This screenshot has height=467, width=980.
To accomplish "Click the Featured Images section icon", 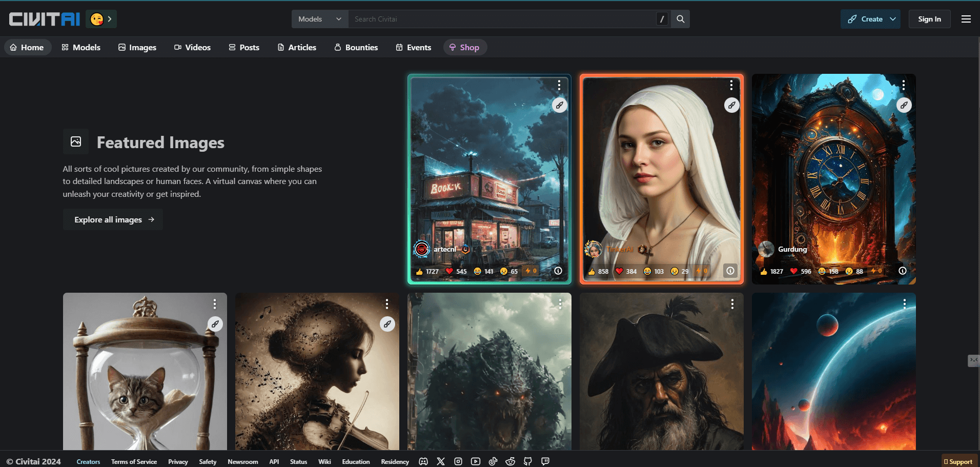I will [x=76, y=141].
